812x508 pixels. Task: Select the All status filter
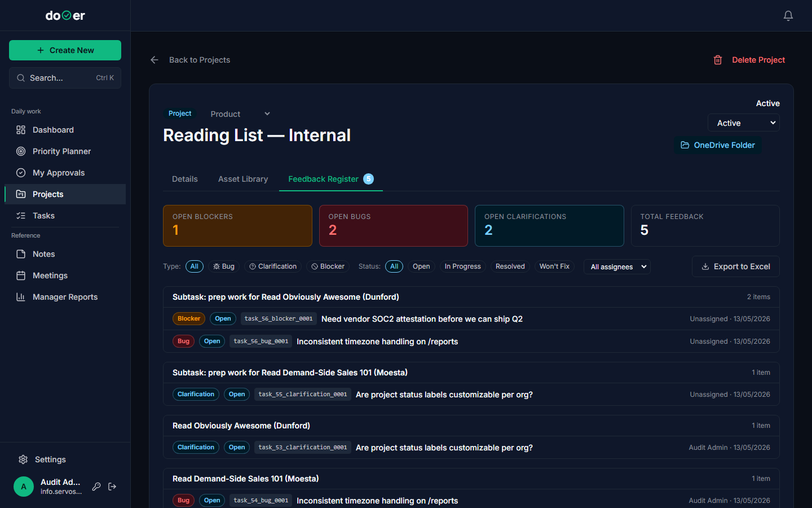pyautogui.click(x=394, y=266)
